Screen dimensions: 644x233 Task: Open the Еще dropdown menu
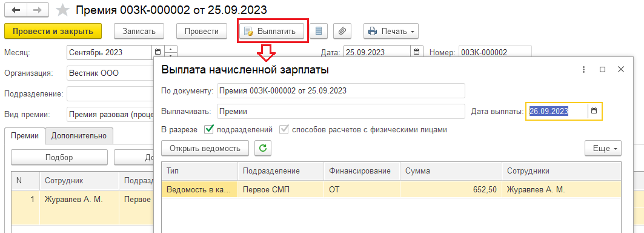[x=603, y=149]
